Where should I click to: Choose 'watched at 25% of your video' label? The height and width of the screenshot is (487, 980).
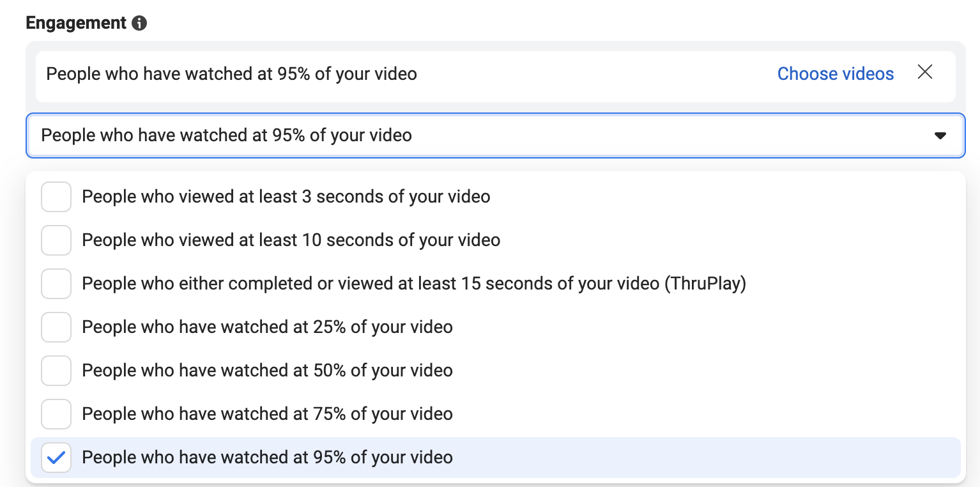267,327
